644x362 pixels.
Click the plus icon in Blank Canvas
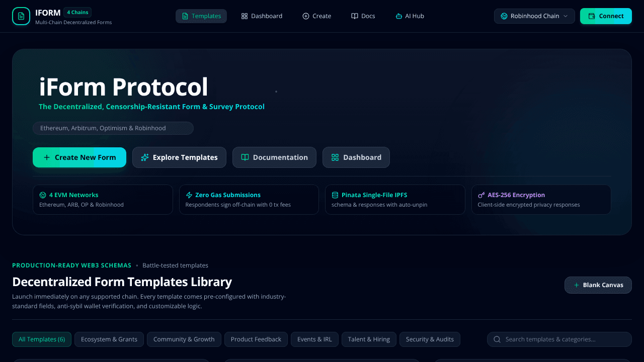[577, 285]
